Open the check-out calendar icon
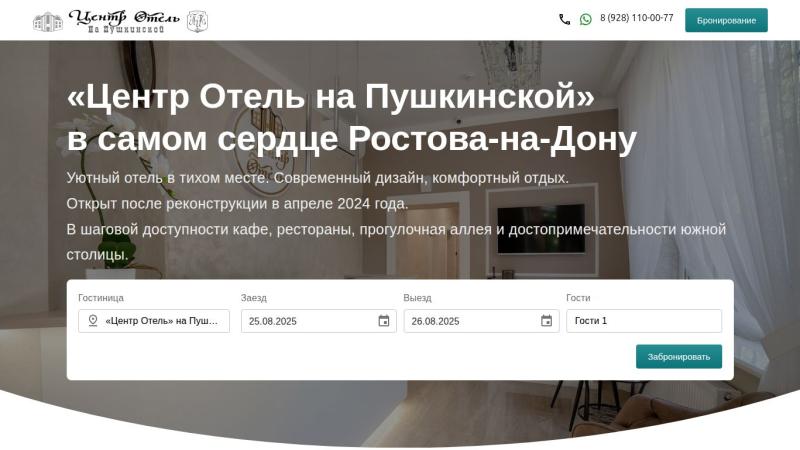Image resolution: width=800 pixels, height=450 pixels. point(546,321)
